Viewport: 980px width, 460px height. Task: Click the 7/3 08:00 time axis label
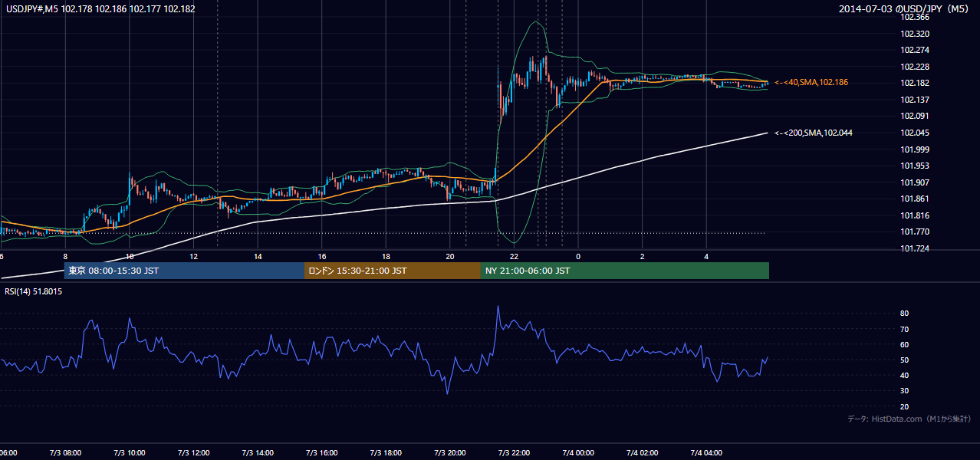point(65,452)
